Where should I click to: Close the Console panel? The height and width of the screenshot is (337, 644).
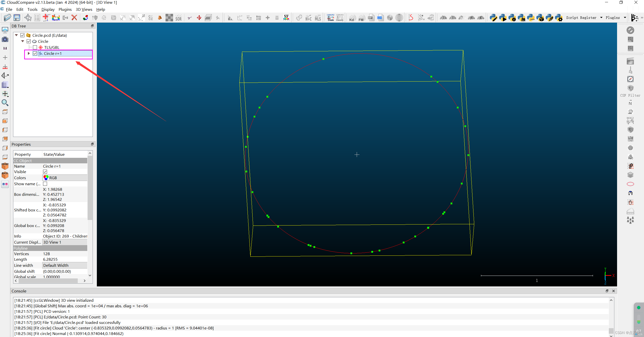(x=613, y=291)
